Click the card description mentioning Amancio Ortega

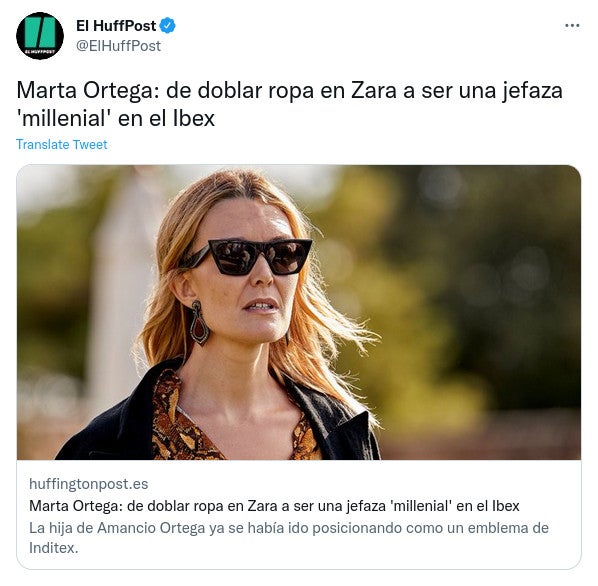pos(289,538)
